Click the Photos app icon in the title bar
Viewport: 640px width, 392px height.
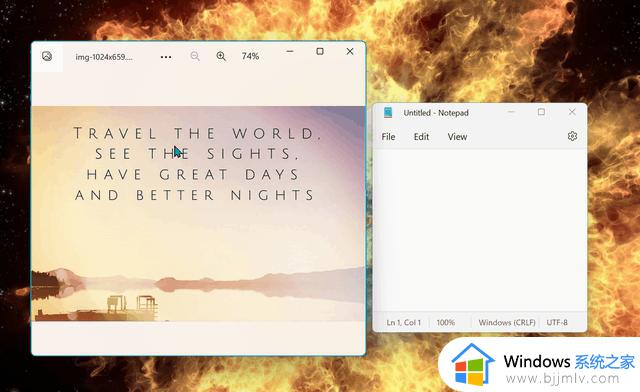47,56
